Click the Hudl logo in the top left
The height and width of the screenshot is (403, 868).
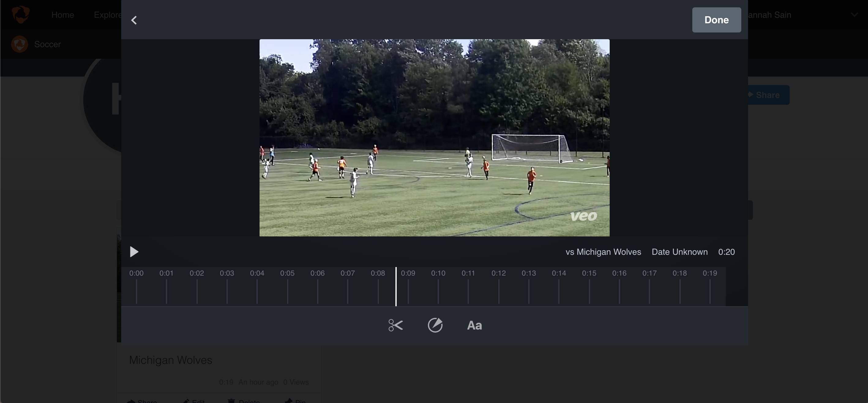point(21,14)
